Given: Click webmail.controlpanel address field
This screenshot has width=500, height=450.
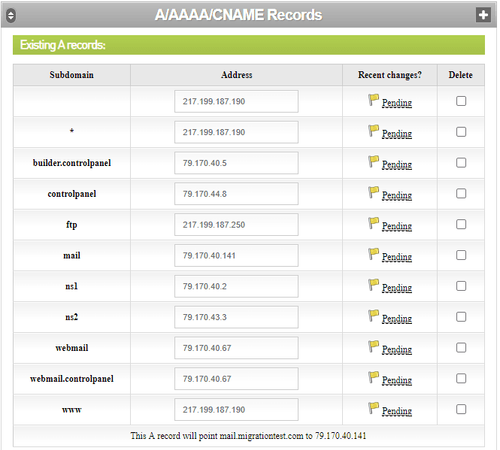Looking at the screenshot, I should click(236, 379).
